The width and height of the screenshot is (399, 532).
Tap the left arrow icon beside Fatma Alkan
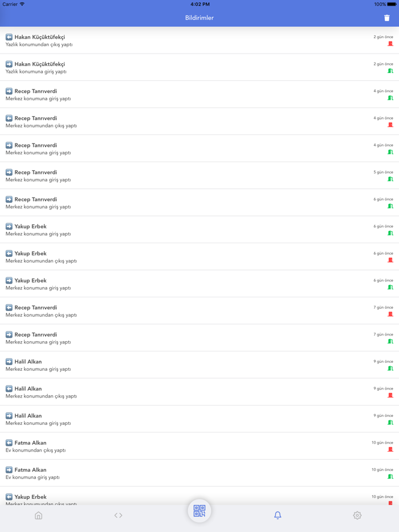click(x=9, y=443)
